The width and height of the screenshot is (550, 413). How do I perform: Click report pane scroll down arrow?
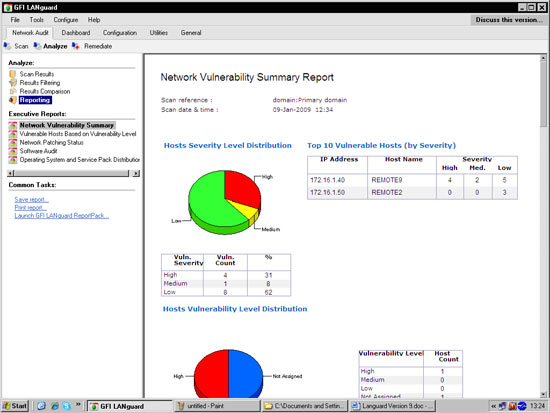click(543, 394)
